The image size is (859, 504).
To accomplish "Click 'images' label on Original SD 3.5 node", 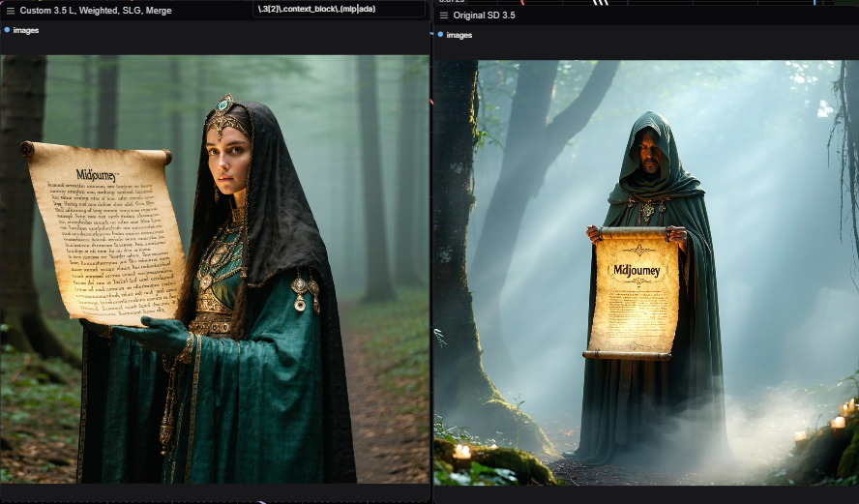I will [x=459, y=35].
